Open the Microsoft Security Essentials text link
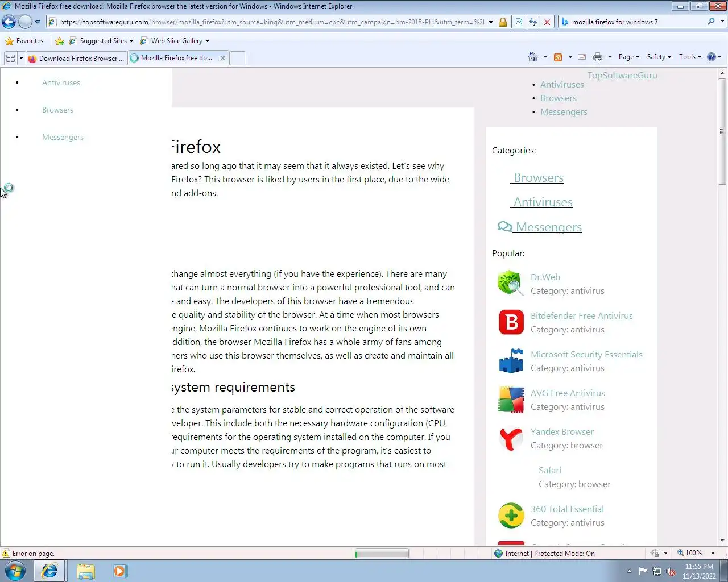This screenshot has height=582, width=728. tap(586, 354)
